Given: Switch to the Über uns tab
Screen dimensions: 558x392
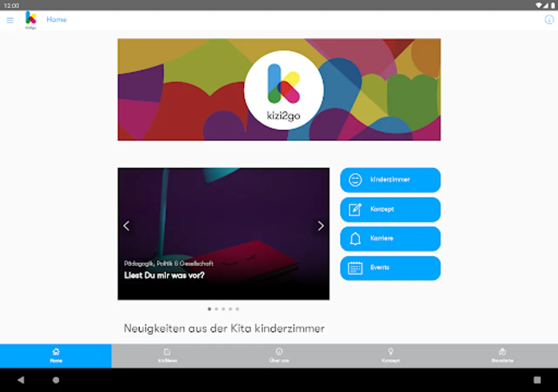Looking at the screenshot, I should pyautogui.click(x=279, y=356).
